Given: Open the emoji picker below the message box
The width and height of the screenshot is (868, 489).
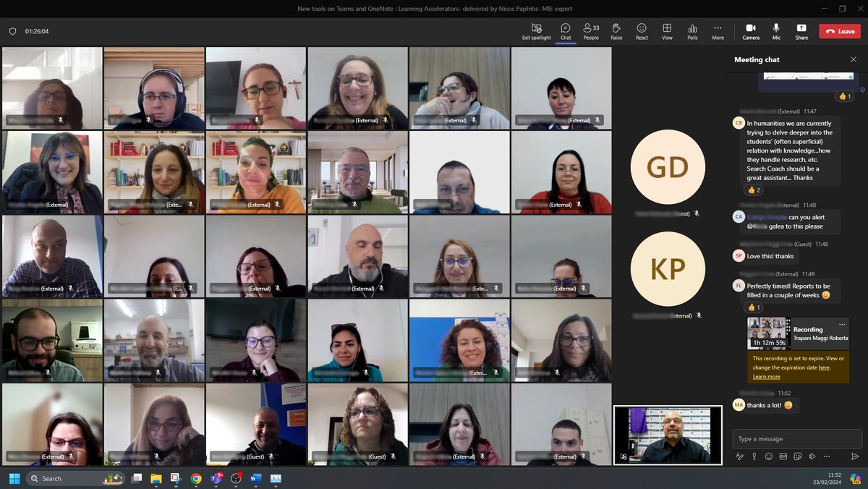Looking at the screenshot, I should click(768, 456).
